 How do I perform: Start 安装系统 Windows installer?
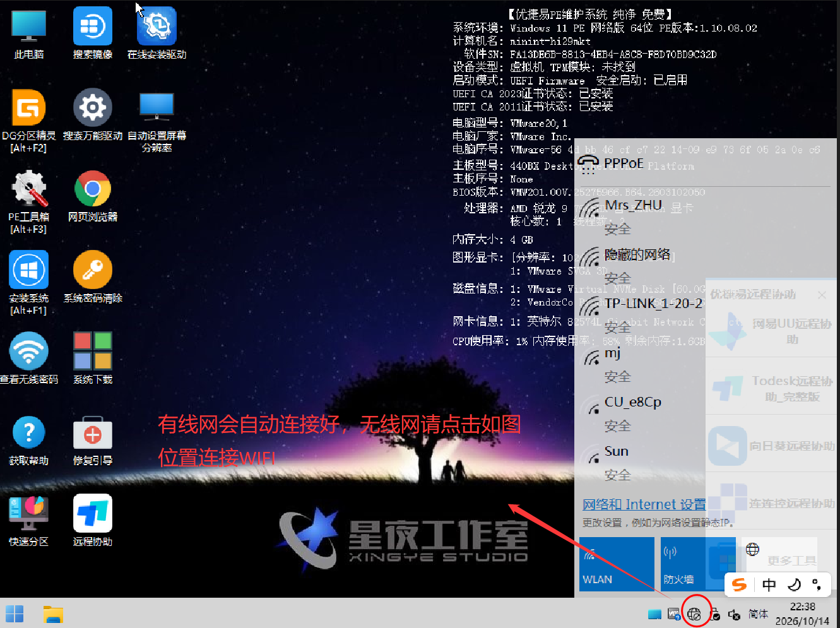click(x=29, y=283)
